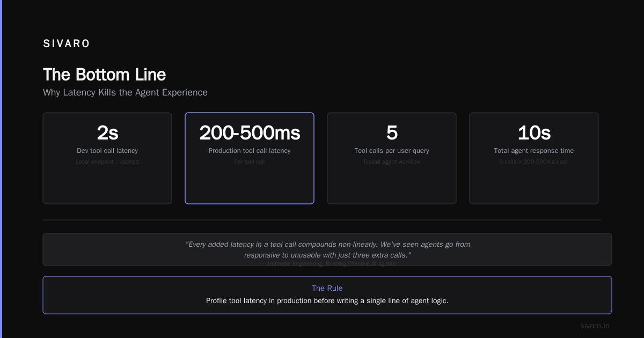Open the sivaro.in link in the footer
This screenshot has width=644, height=338.
[595, 326]
